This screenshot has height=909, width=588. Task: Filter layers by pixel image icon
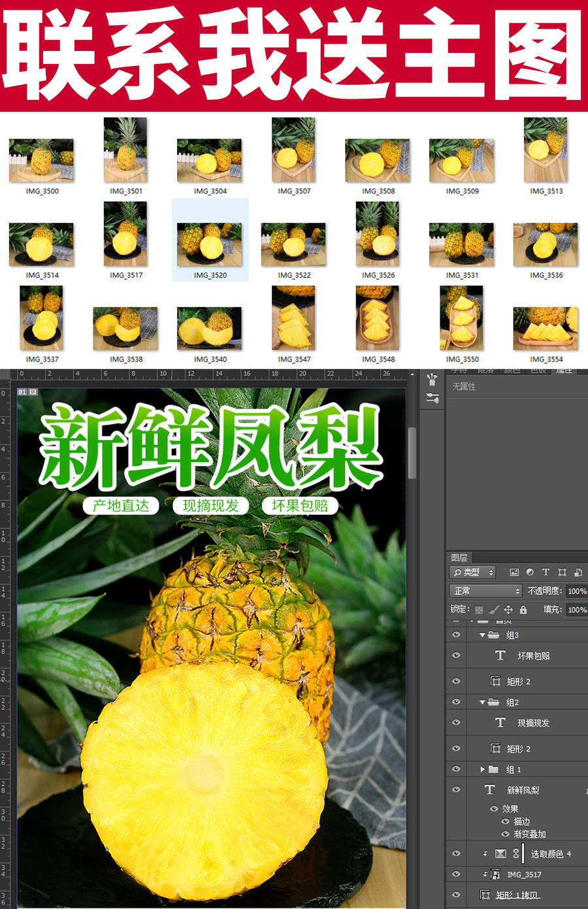514,572
